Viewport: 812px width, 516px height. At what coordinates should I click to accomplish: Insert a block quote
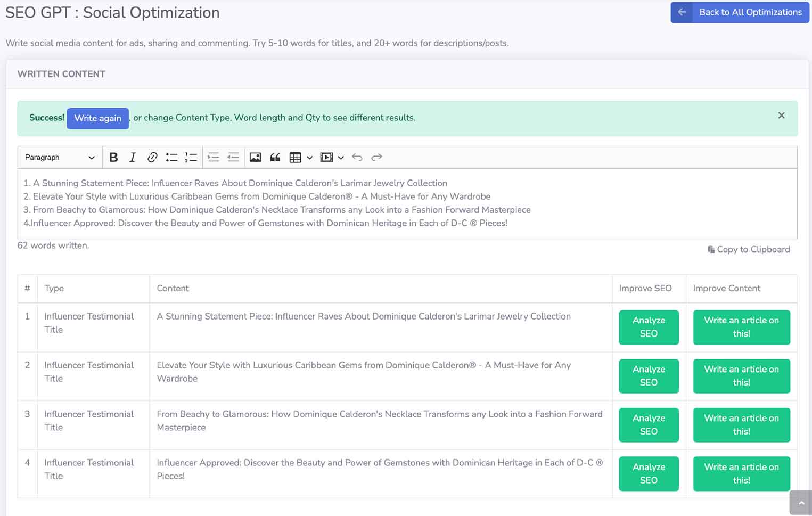275,157
